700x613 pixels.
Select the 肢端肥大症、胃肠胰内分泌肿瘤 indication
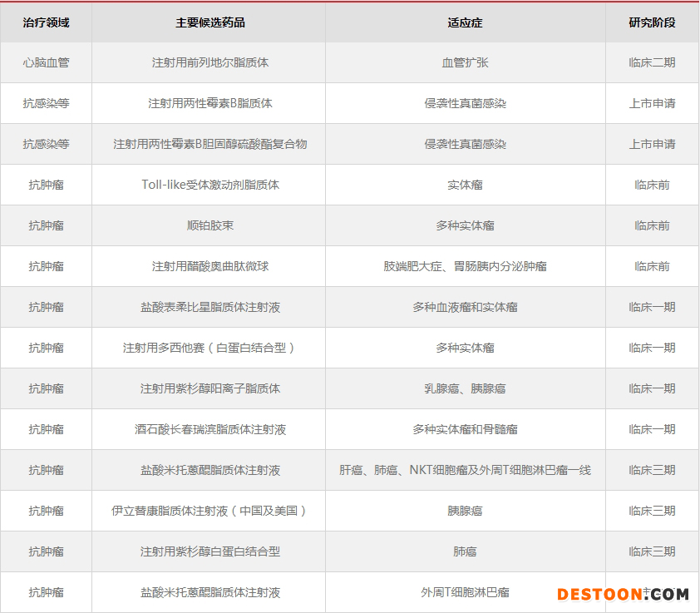(x=465, y=266)
